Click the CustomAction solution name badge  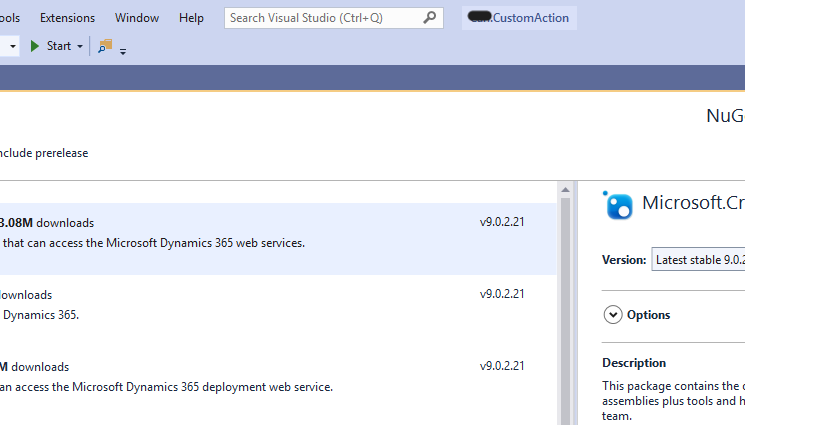(520, 18)
